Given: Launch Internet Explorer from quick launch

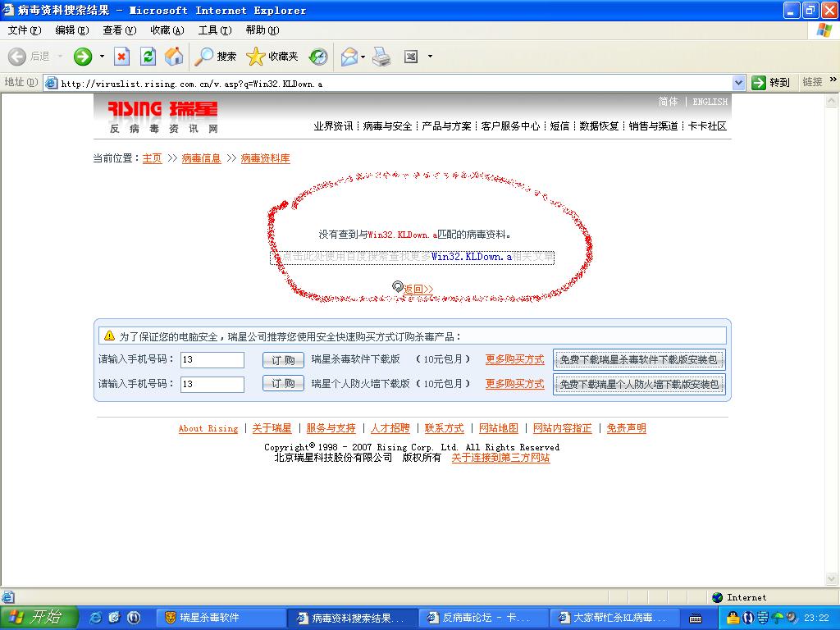Looking at the screenshot, I should pyautogui.click(x=95, y=618).
